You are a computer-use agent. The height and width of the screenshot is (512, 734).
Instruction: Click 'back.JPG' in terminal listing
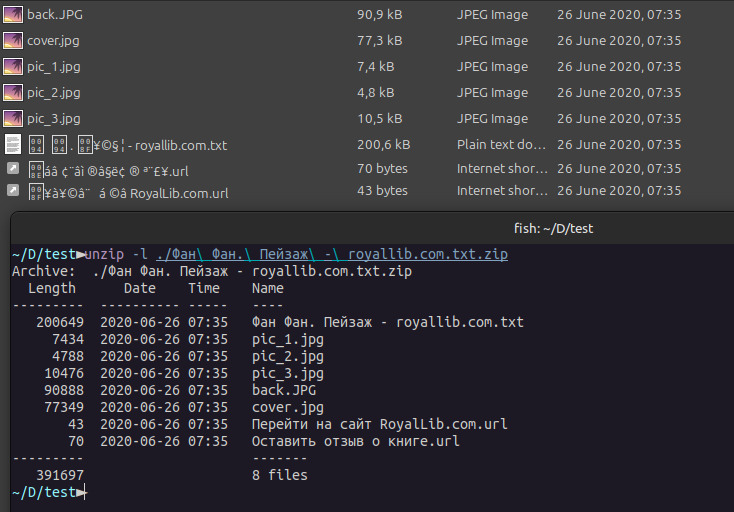pos(284,390)
